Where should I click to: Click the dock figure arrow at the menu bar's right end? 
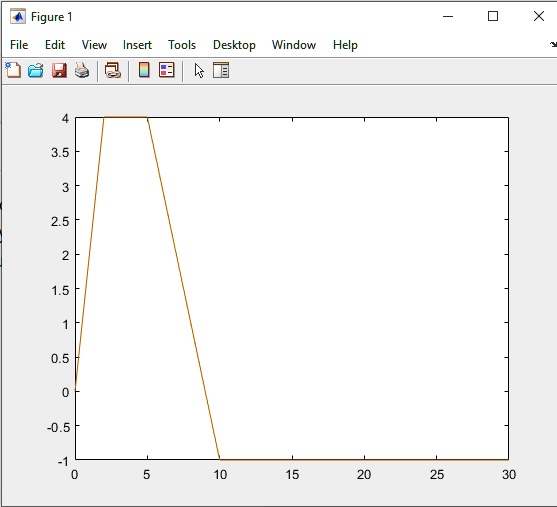pos(553,45)
